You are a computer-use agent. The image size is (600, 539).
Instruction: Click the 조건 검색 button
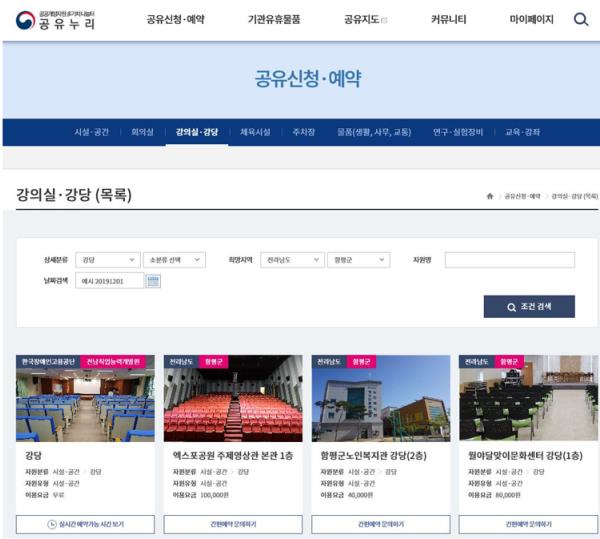pos(529,306)
